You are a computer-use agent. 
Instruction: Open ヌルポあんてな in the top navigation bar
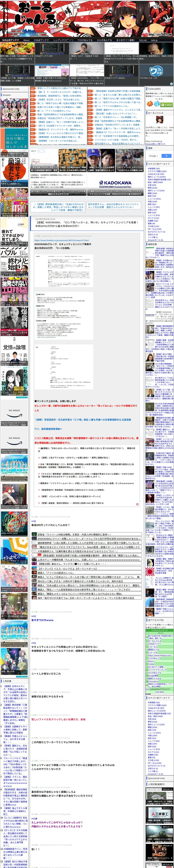coord(104,40)
